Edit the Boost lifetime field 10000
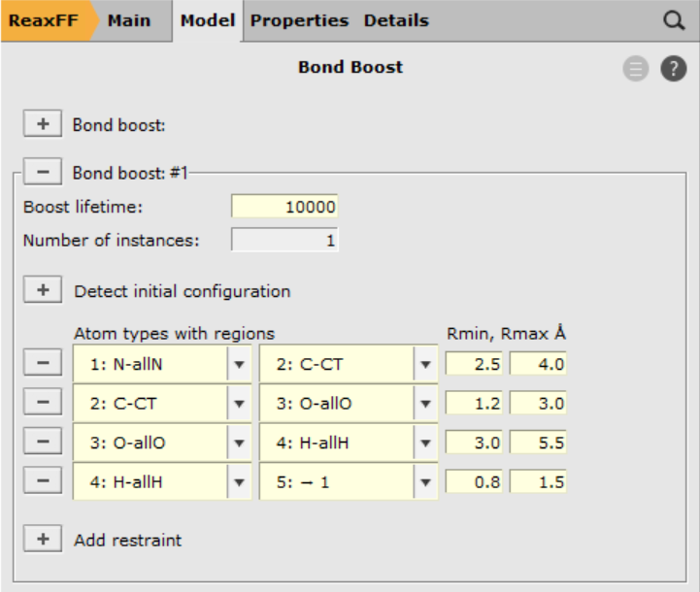Viewport: 700px width, 592px height. [284, 207]
